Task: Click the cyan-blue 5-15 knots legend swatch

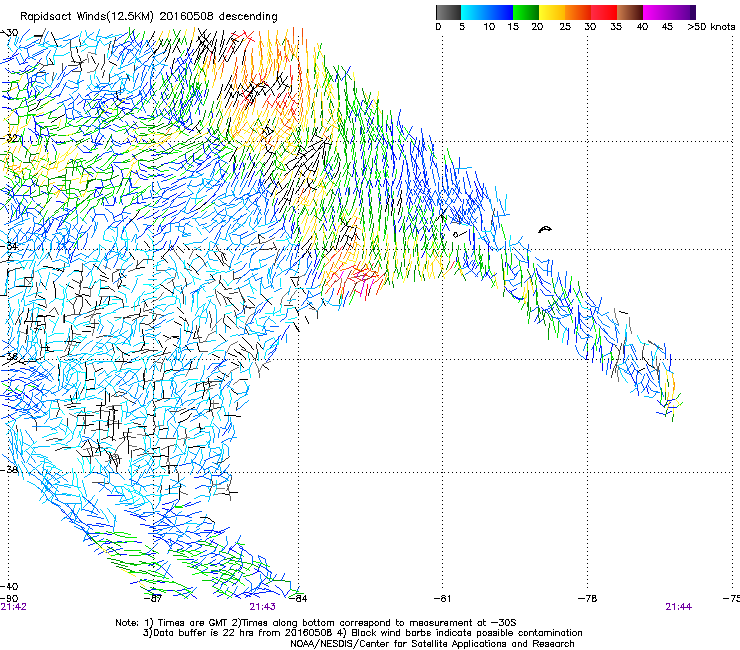Action: (487, 12)
